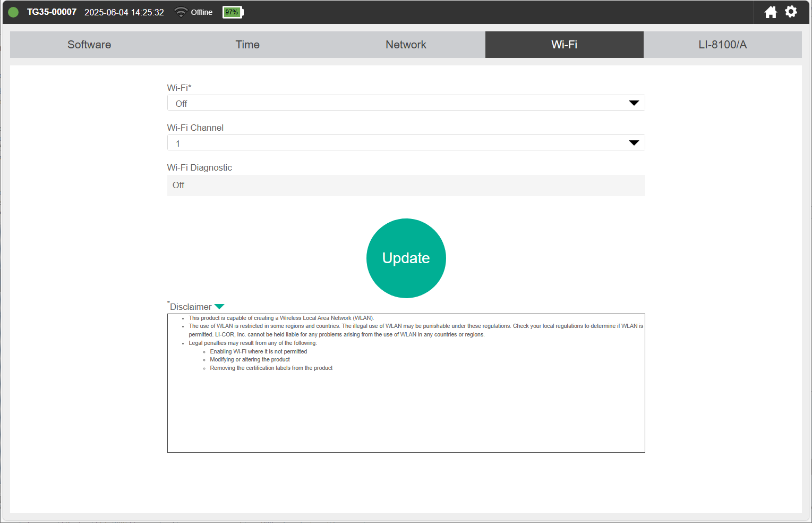Image resolution: width=812 pixels, height=523 pixels.
Task: Switch to the LI-8100/A tab
Action: point(722,45)
